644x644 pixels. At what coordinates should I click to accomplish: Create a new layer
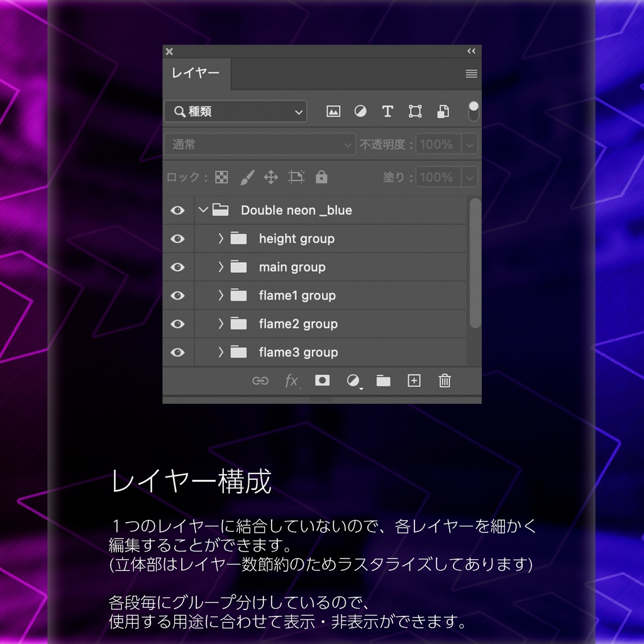tap(414, 380)
